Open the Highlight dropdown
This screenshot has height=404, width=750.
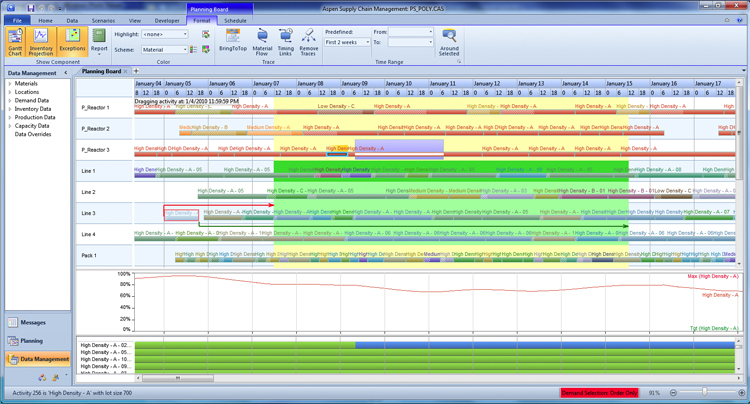pos(165,34)
